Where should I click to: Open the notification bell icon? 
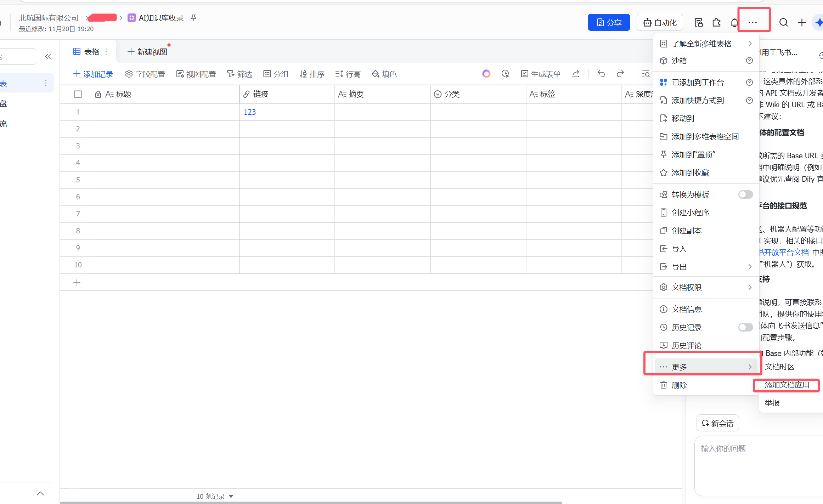[734, 23]
